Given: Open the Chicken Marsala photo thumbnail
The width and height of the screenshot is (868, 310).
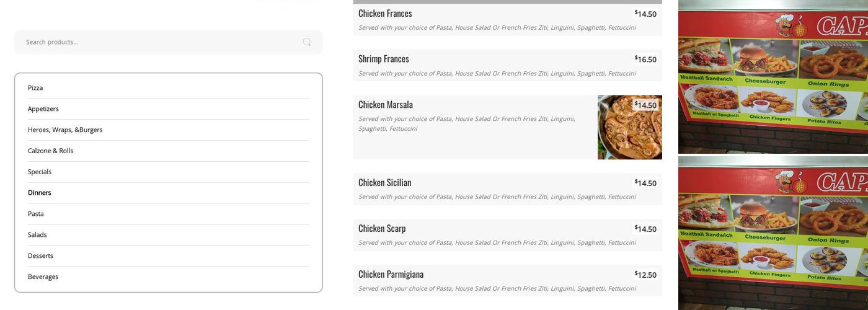Looking at the screenshot, I should click(x=629, y=128).
